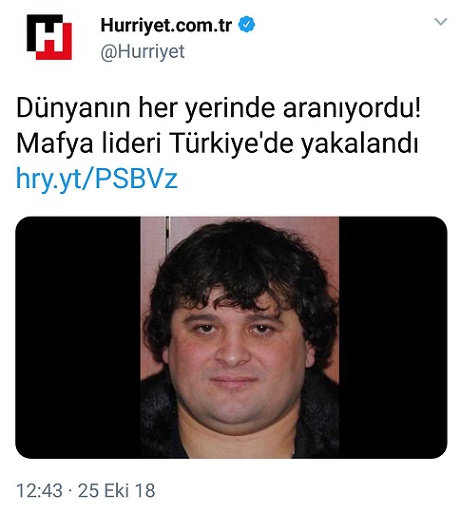Click the blue verified badge
This screenshot has width=461, height=513.
click(247, 25)
